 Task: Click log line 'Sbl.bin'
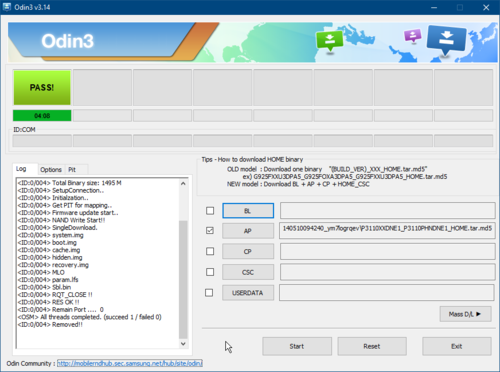pyautogui.click(x=44, y=287)
